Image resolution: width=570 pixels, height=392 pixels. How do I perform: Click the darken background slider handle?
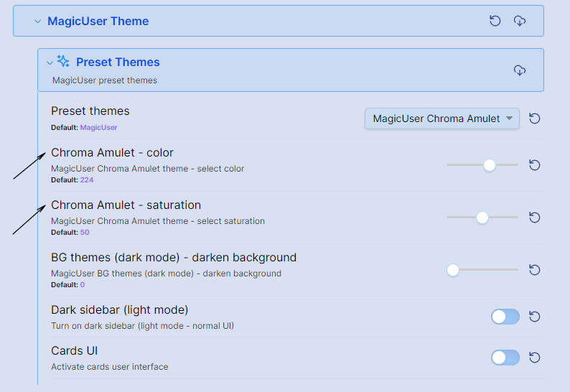(453, 270)
